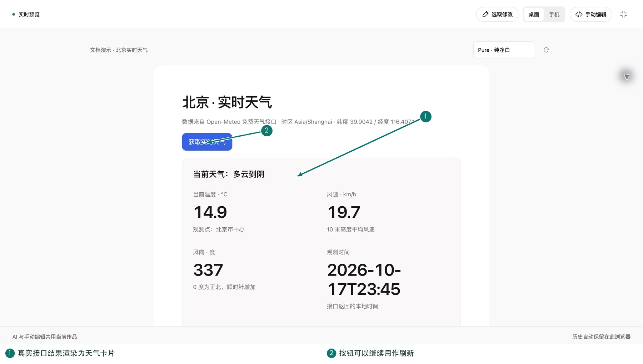This screenshot has width=643, height=364.
Task: Click the 观测时间 label
Action: click(x=338, y=252)
